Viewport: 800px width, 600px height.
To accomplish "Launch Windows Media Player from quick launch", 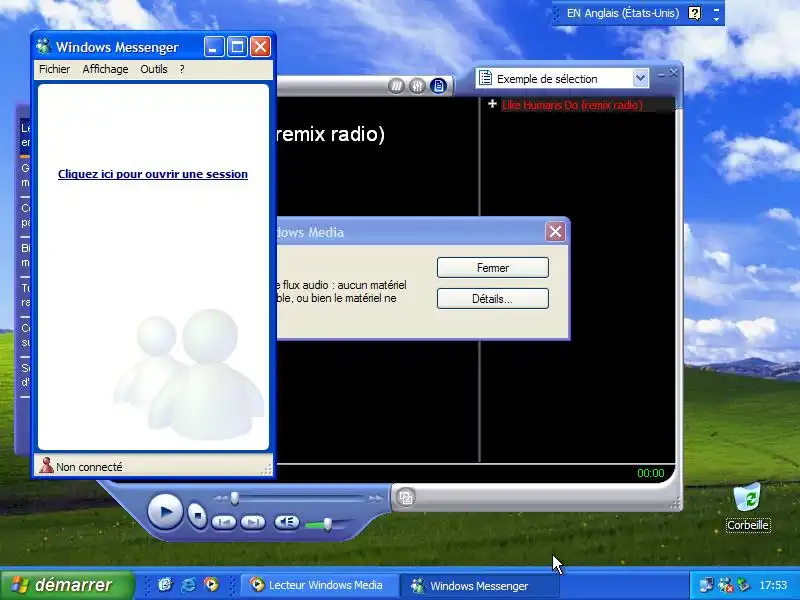I will (x=211, y=584).
